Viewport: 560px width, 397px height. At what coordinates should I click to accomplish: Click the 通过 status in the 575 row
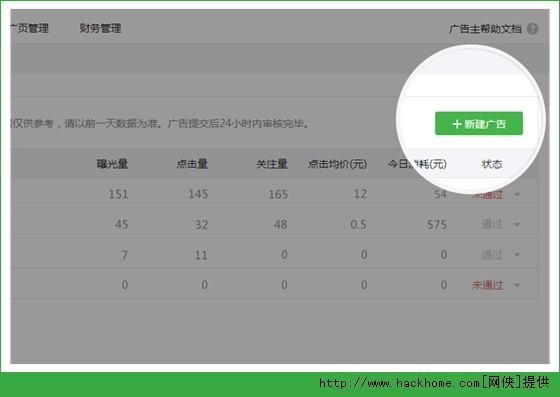[492, 224]
